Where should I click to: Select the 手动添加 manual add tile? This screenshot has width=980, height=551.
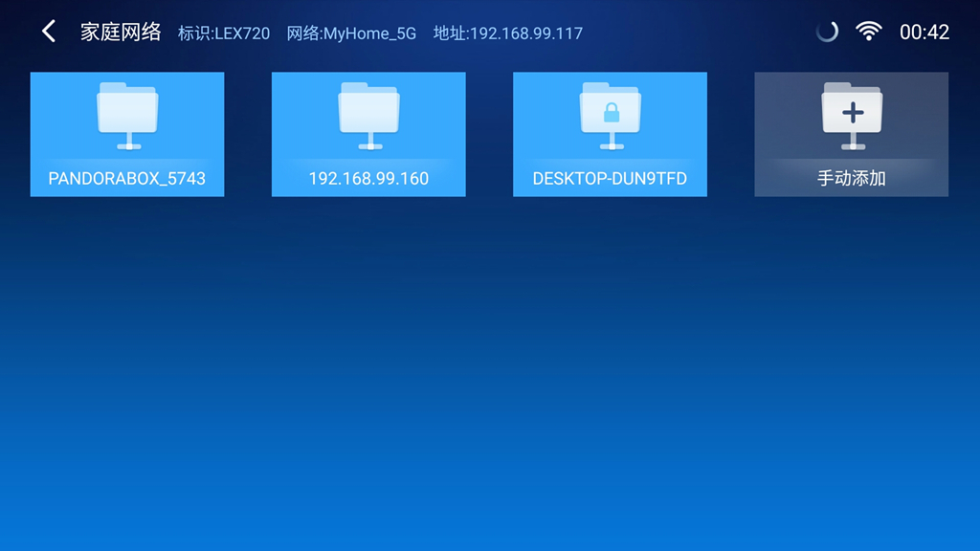click(x=851, y=134)
